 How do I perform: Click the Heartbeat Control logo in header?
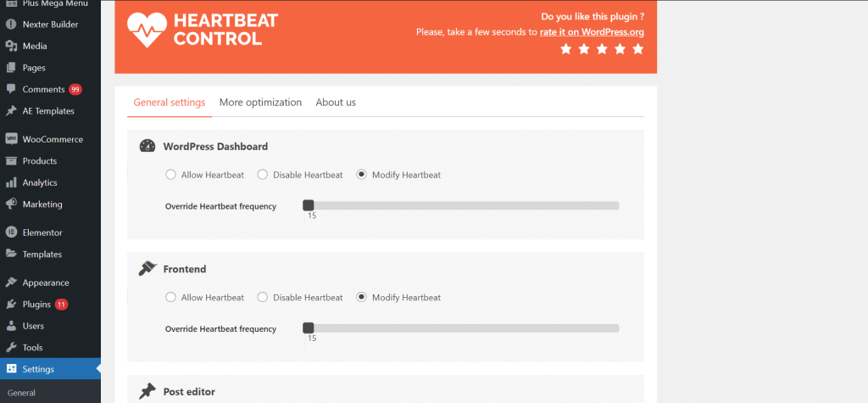[203, 30]
